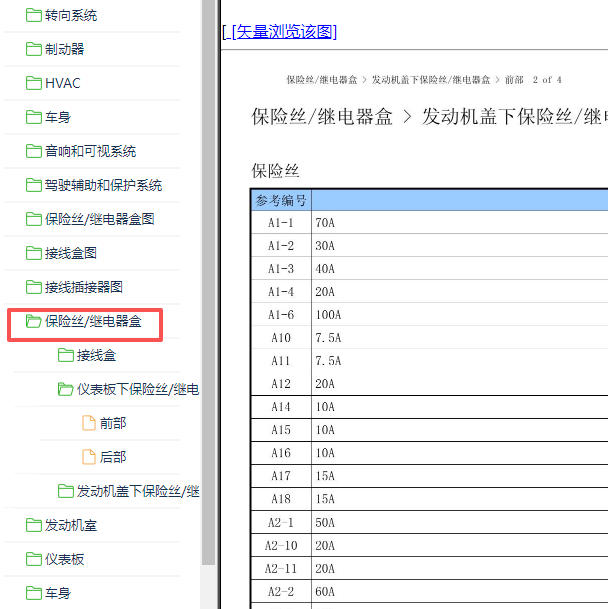
Task: Click table cell A2-10
Action: 281,545
